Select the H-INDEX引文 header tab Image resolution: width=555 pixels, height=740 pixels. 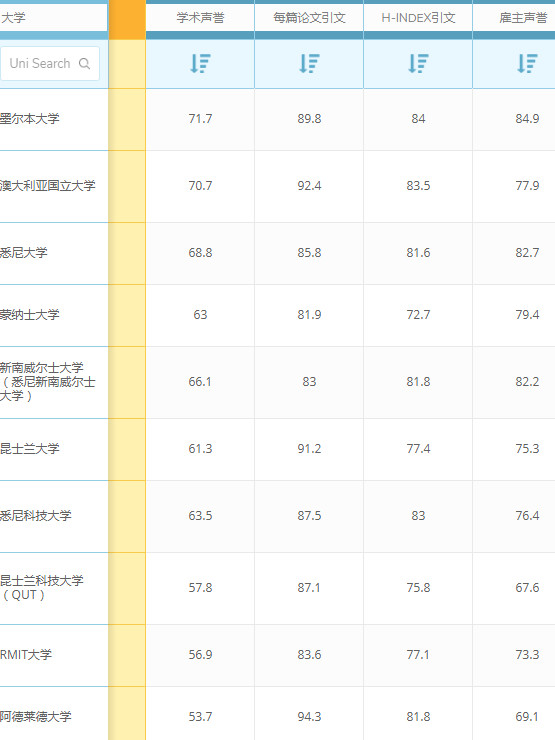418,18
